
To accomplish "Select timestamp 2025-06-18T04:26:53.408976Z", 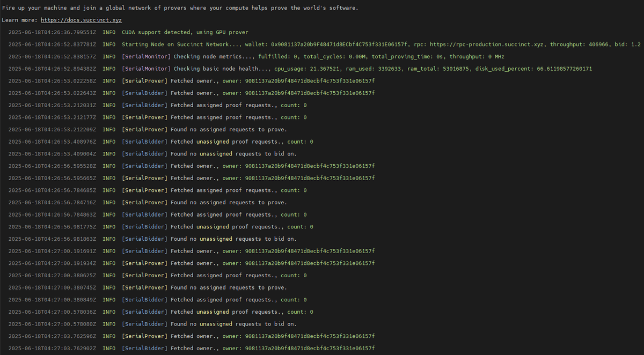I will tap(52, 142).
